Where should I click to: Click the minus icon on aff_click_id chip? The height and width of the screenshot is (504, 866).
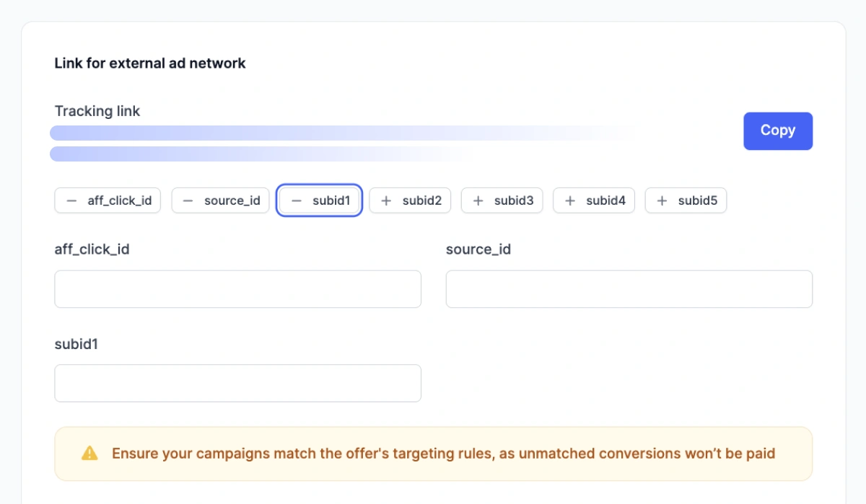point(71,200)
